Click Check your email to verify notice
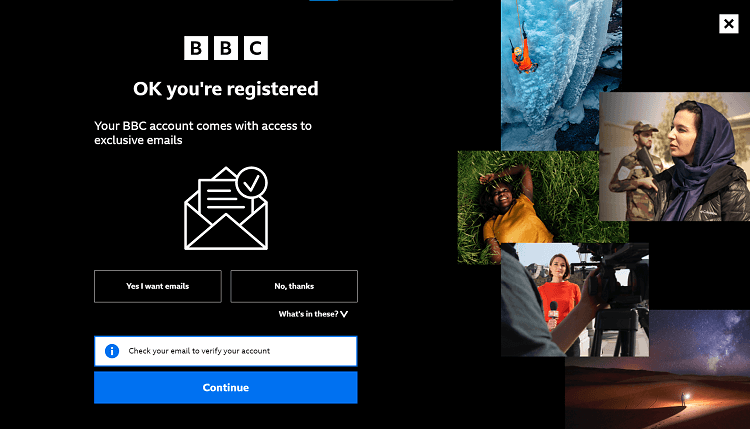This screenshot has height=429, width=750. pos(226,351)
